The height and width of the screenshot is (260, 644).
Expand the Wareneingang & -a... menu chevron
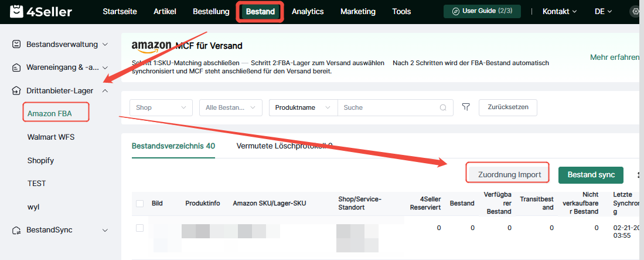pyautogui.click(x=105, y=67)
